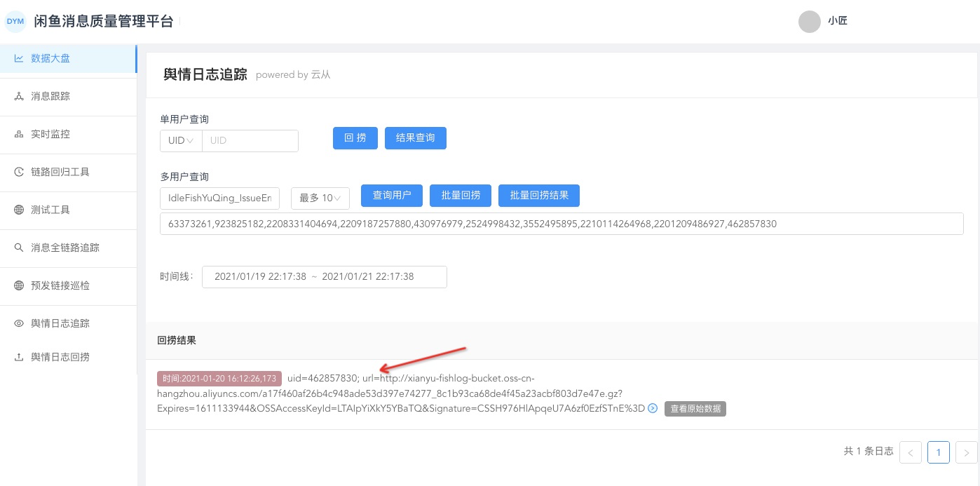Navigate to 消息全链路追踪
Screen dimensions: 980x486
[x=68, y=248]
